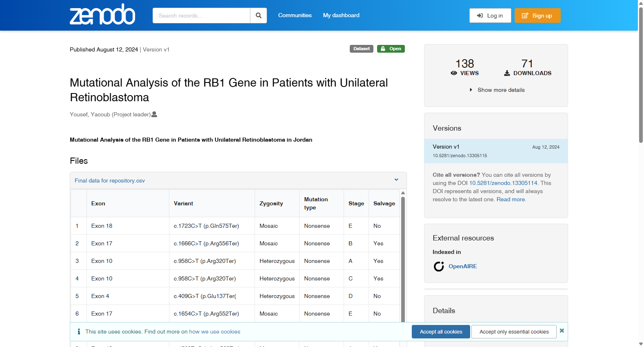This screenshot has width=644, height=347.
Task: Click Heterozygous cell in row 3
Action: tap(277, 261)
